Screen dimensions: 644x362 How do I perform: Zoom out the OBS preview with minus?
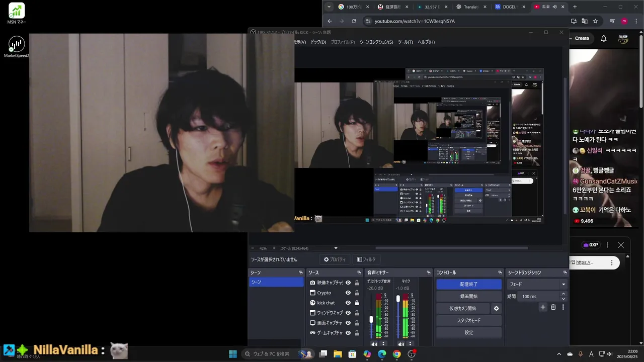point(253,248)
